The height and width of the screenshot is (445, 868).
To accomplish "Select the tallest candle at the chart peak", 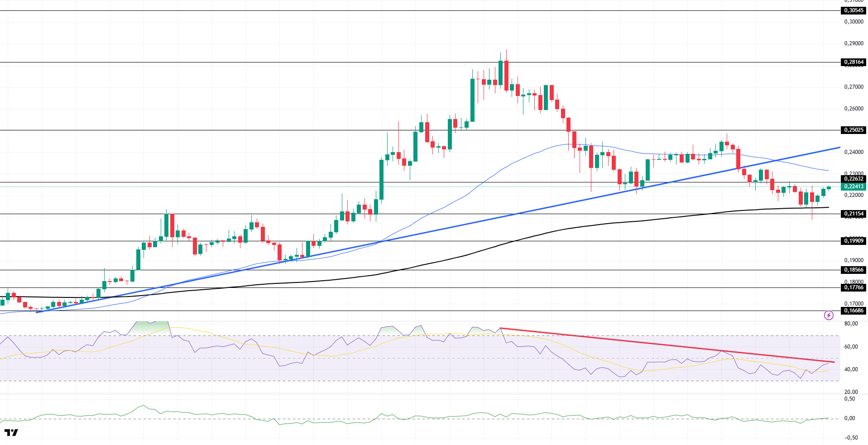I will point(506,76).
